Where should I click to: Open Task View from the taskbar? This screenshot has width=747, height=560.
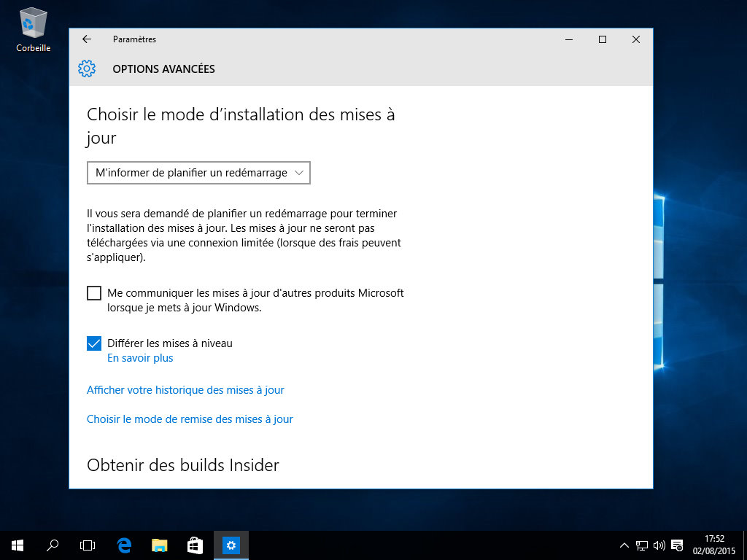(x=88, y=545)
